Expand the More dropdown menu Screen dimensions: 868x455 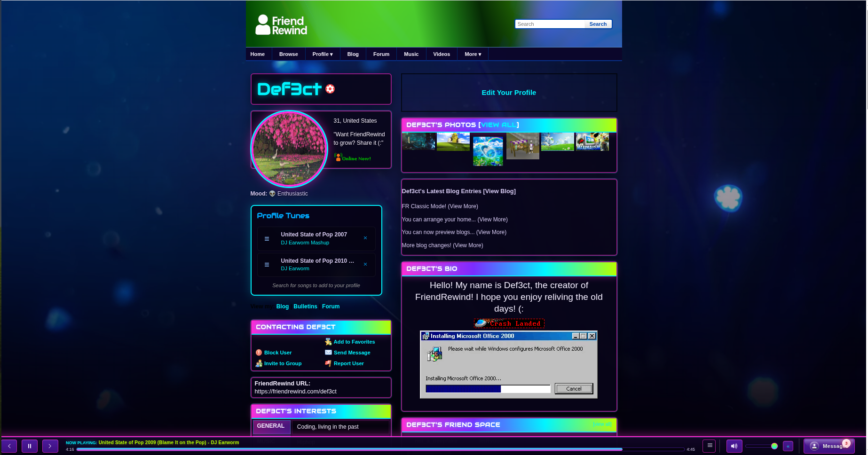473,54
